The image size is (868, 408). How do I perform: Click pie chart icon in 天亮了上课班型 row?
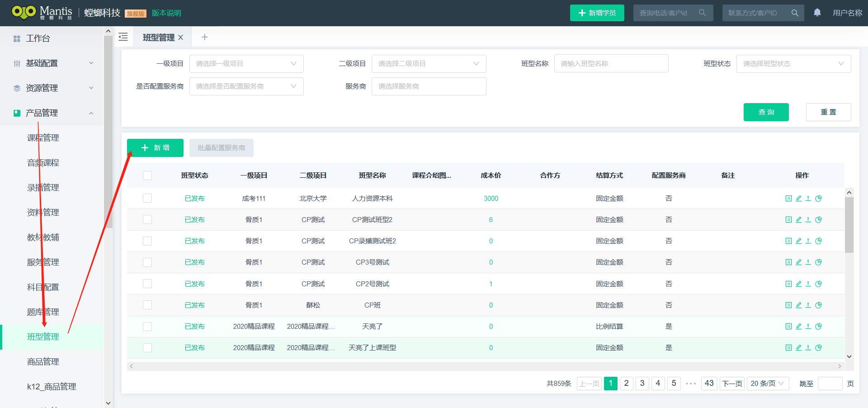click(x=818, y=348)
